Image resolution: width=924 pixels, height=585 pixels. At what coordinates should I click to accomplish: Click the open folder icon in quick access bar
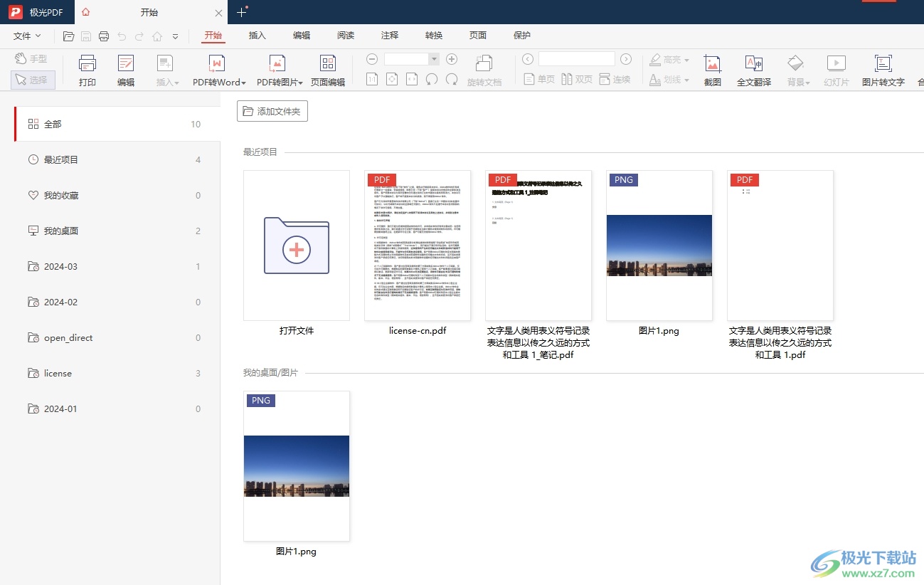point(69,36)
